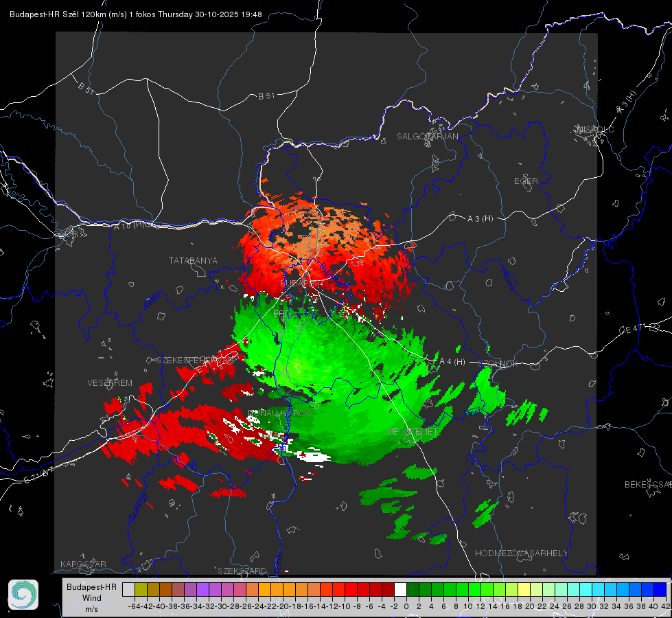The width and height of the screenshot is (672, 618).
Task: Select the DUNAÚJVÁROS city label
Action: (x=279, y=413)
